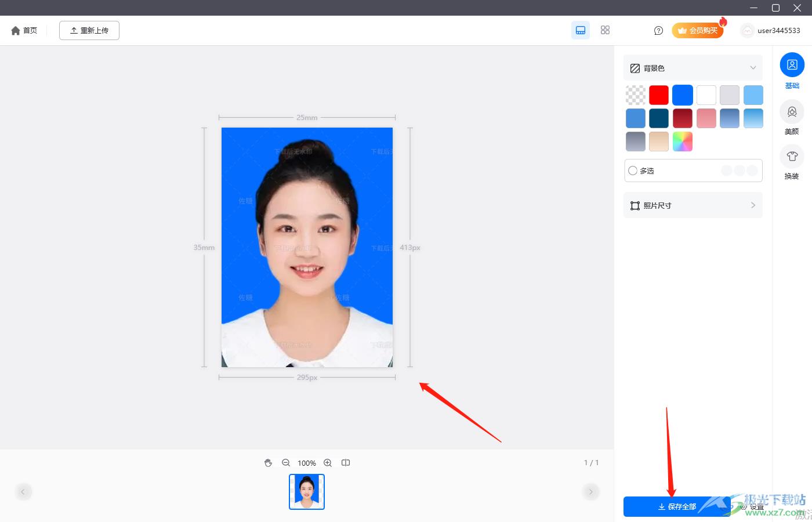This screenshot has height=522, width=812.
Task: Open the 会员购买 membership purchase
Action: [697, 30]
